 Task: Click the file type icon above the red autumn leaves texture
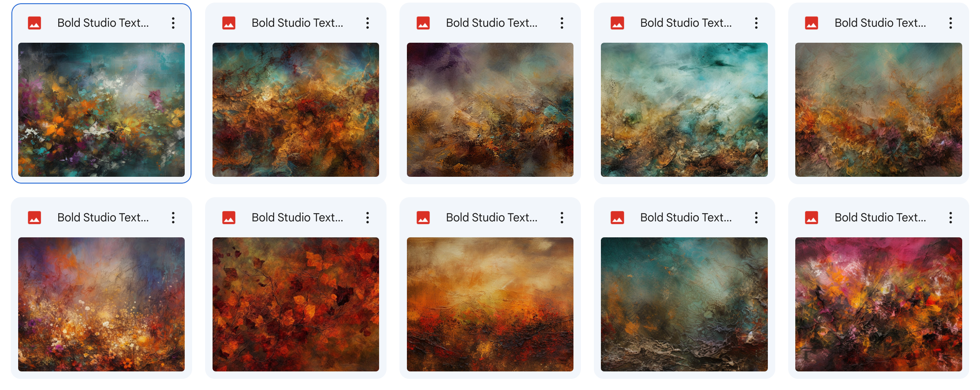coord(228,217)
